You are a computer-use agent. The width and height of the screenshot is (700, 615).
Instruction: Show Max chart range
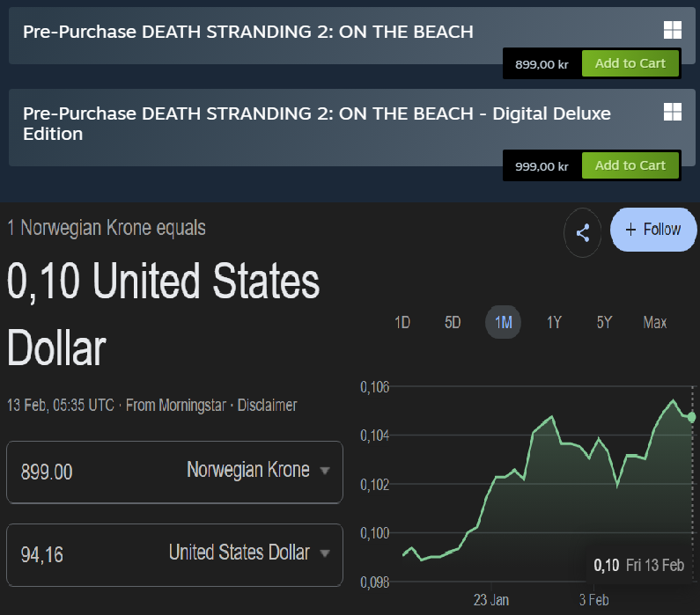click(x=654, y=322)
